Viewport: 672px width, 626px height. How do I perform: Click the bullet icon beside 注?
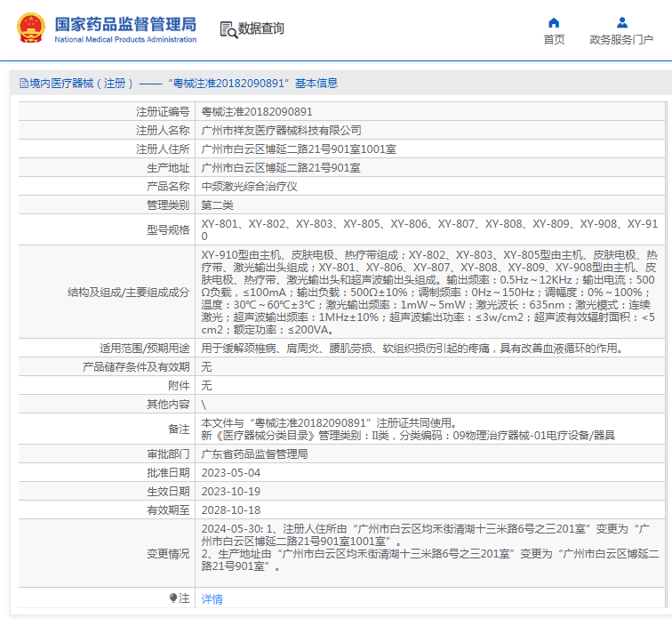[x=173, y=598]
